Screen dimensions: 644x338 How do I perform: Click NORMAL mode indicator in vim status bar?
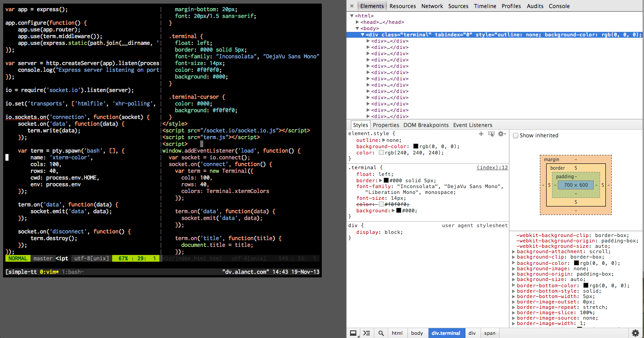tap(18, 259)
